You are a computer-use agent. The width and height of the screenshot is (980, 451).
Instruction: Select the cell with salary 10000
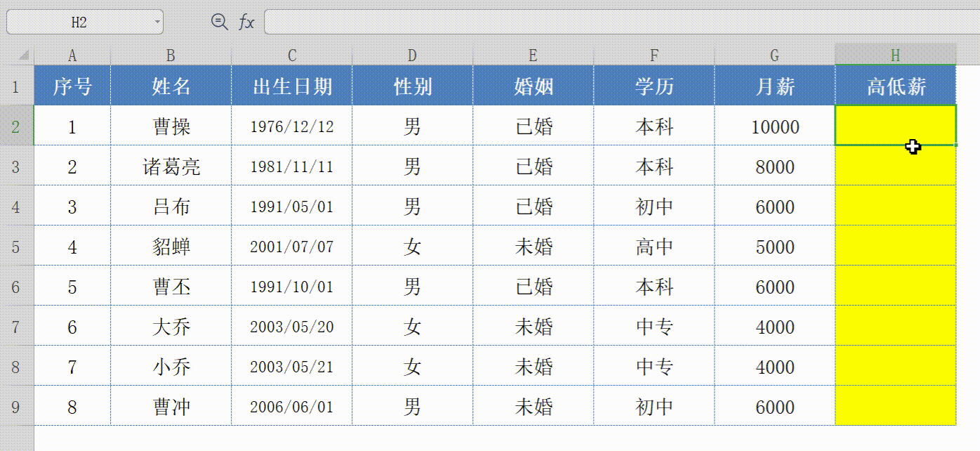point(774,126)
